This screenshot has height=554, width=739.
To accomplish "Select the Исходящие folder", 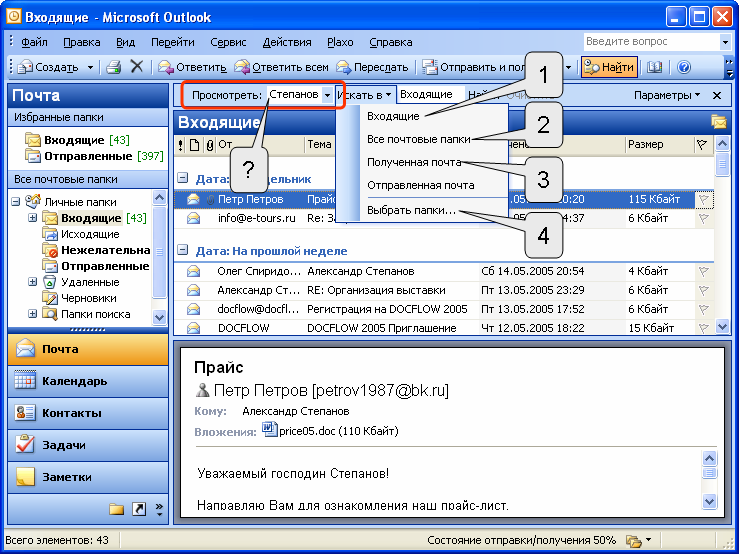I will (81, 234).
